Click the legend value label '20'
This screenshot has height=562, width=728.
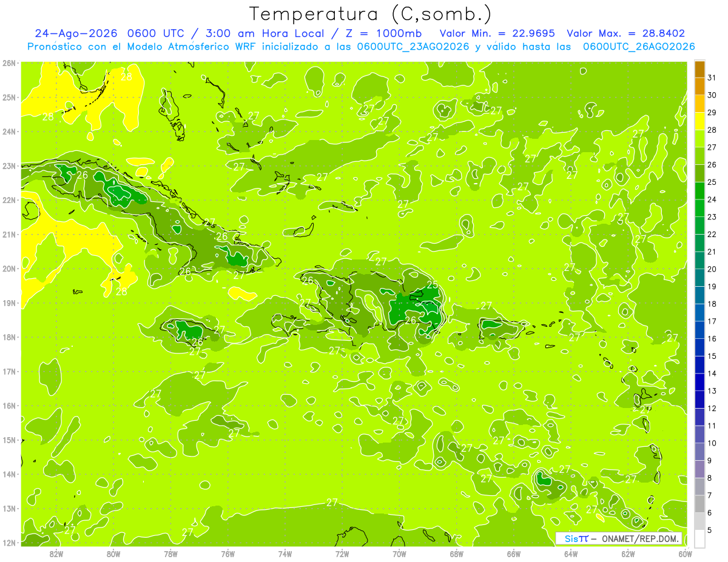tap(712, 269)
